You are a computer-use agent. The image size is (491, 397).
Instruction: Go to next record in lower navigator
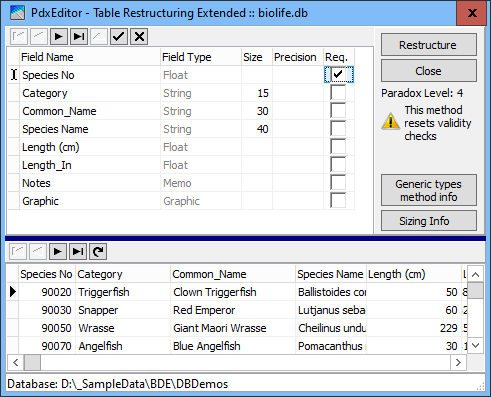(58, 251)
